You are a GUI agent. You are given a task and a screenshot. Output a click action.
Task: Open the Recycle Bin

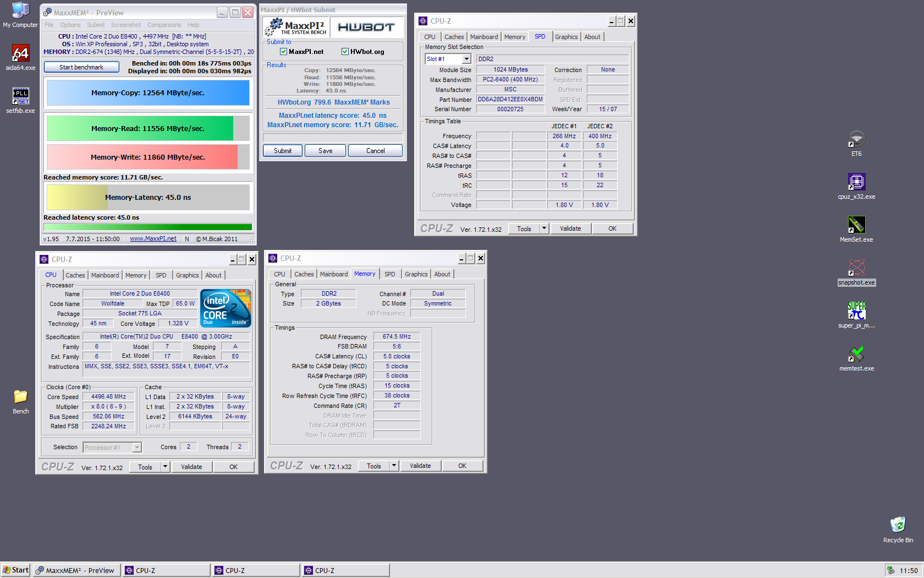click(x=898, y=530)
